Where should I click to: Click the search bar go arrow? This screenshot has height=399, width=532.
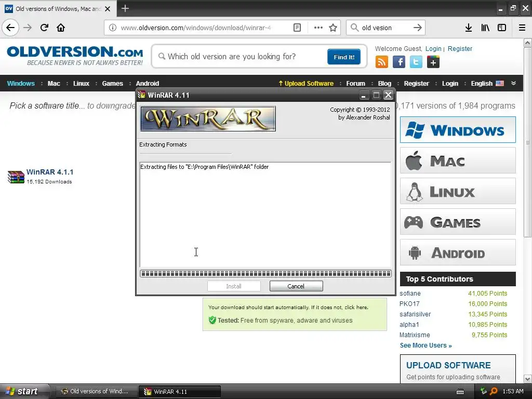pos(418,28)
